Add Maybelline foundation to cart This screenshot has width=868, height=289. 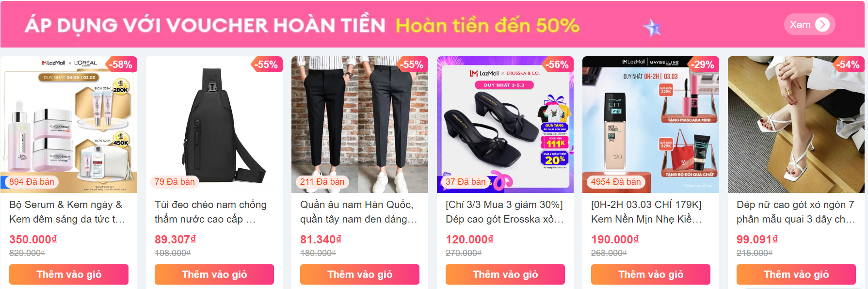(x=651, y=274)
